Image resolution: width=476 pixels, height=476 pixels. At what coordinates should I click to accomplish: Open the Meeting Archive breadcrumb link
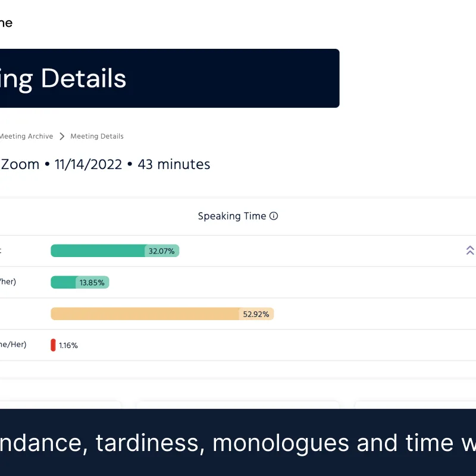[x=26, y=136]
